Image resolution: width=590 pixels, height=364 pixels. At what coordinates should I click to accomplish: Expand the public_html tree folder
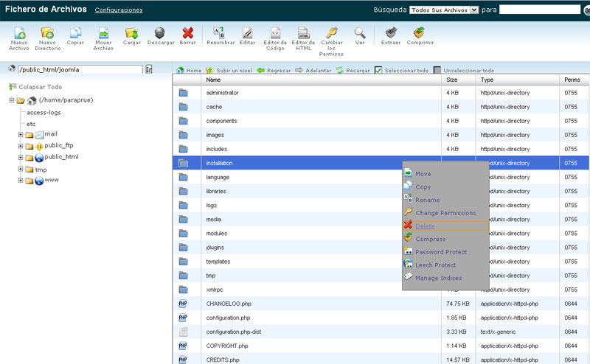click(21, 158)
